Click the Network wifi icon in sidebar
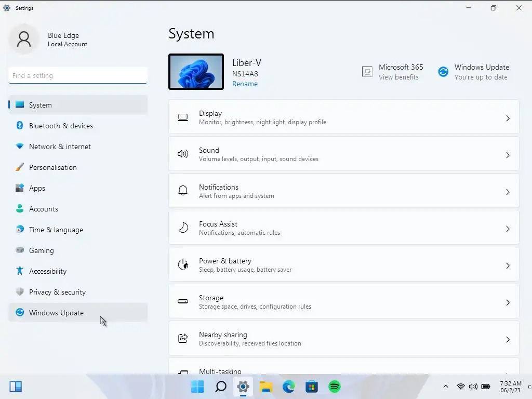 (x=20, y=146)
